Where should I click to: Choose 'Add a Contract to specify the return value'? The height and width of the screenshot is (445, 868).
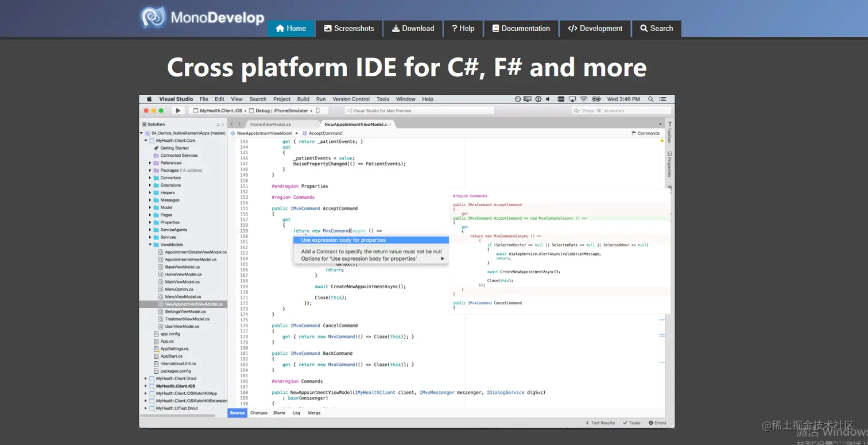click(x=371, y=251)
